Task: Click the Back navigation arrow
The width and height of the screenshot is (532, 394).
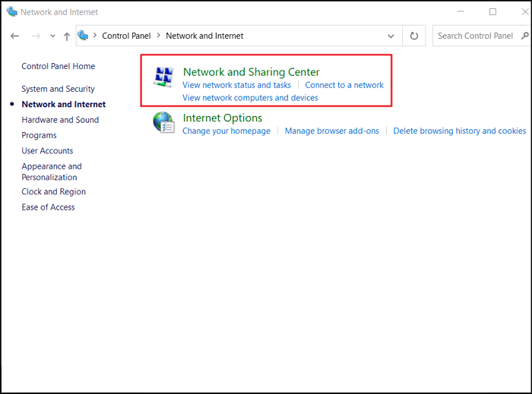Action: (14, 36)
